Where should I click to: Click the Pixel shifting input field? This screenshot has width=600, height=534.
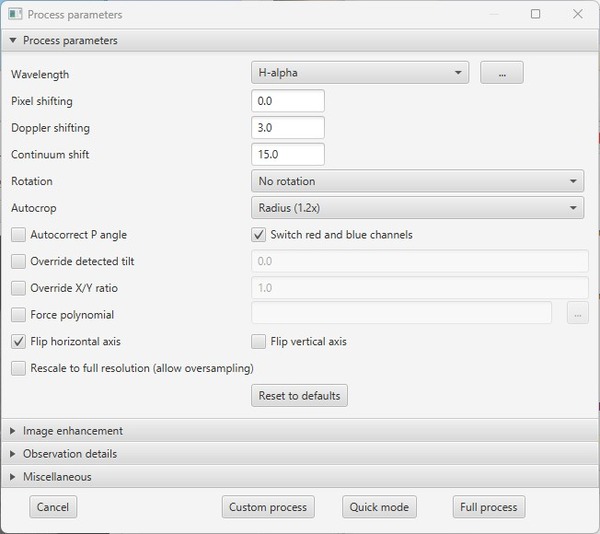click(x=288, y=101)
